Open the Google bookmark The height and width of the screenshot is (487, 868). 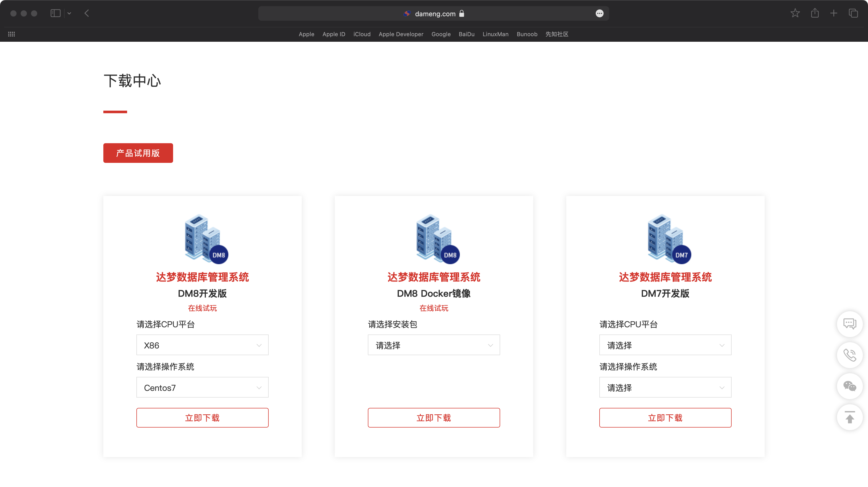441,34
